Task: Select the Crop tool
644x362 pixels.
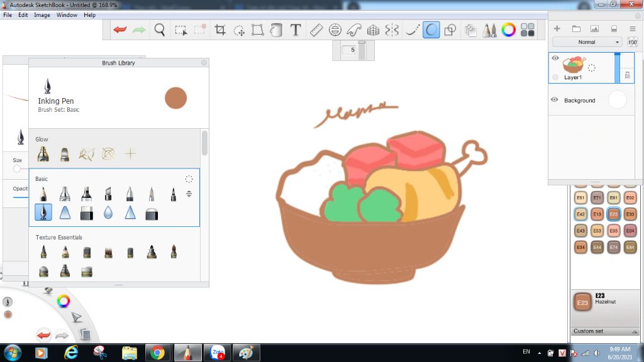Action: point(220,30)
